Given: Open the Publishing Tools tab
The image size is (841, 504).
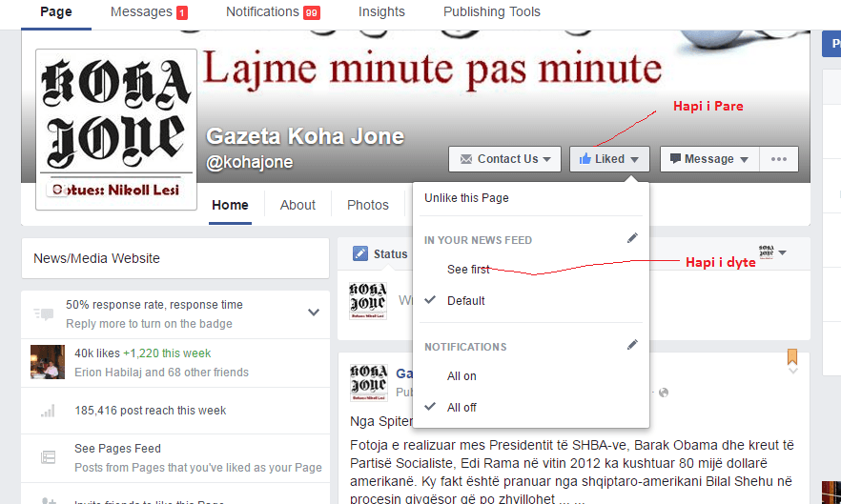Looking at the screenshot, I should coord(491,12).
